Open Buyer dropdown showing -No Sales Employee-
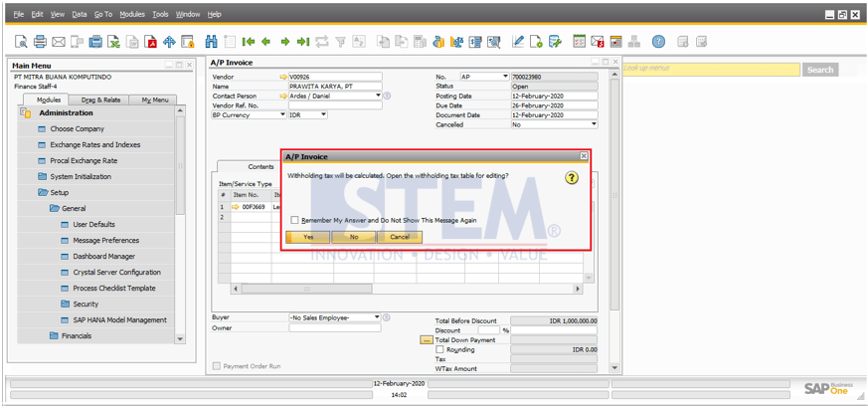868x408 pixels. click(x=377, y=317)
